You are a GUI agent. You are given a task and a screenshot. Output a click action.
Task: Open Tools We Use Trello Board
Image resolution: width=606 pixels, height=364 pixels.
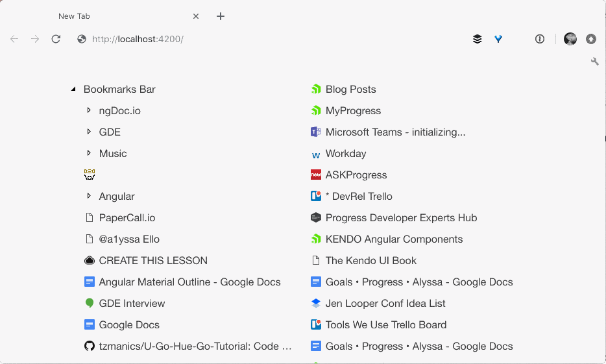pyautogui.click(x=386, y=324)
